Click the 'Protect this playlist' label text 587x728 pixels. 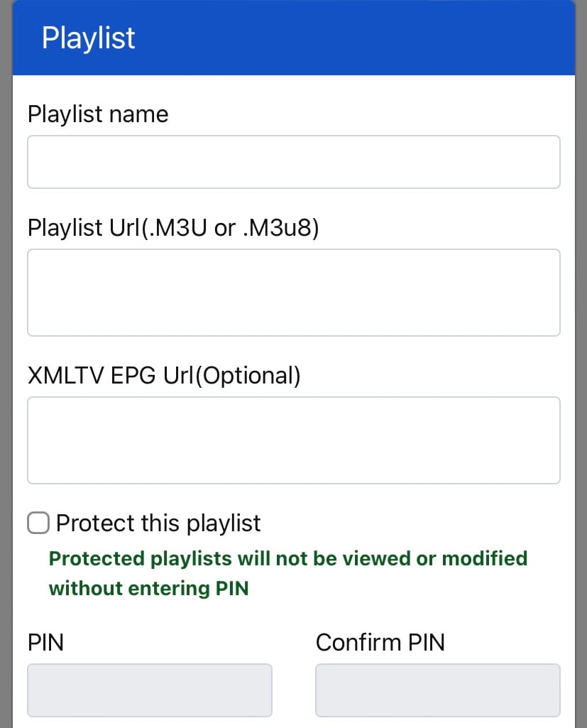pos(158,523)
